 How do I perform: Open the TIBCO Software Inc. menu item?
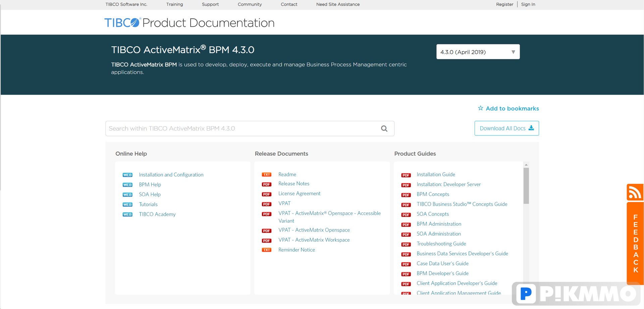pyautogui.click(x=126, y=4)
